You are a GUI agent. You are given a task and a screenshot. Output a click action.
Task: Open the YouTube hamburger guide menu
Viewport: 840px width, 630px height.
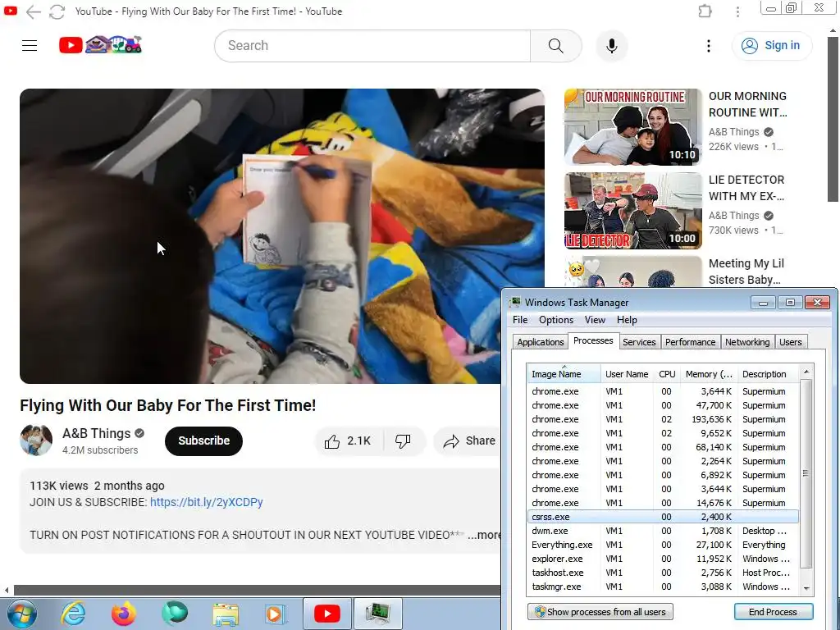pyautogui.click(x=30, y=46)
